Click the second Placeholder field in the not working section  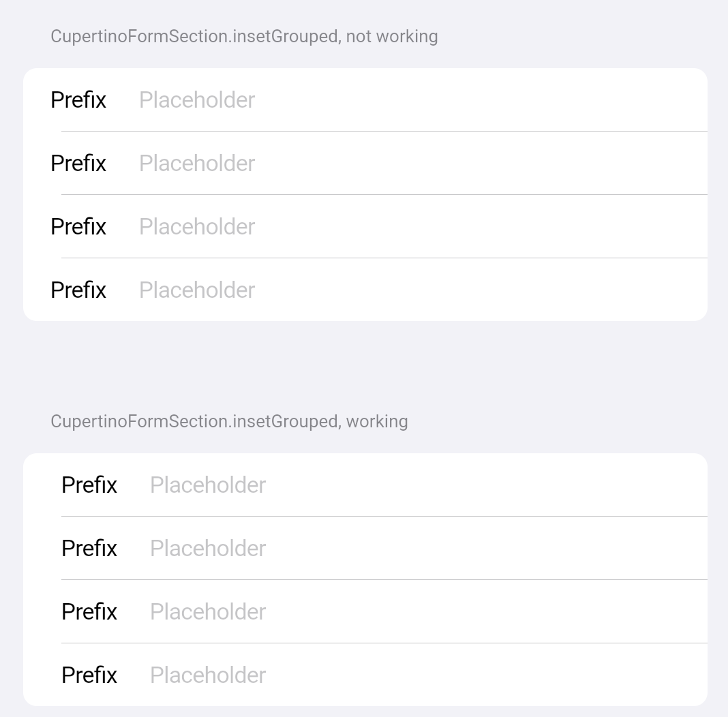[196, 163]
